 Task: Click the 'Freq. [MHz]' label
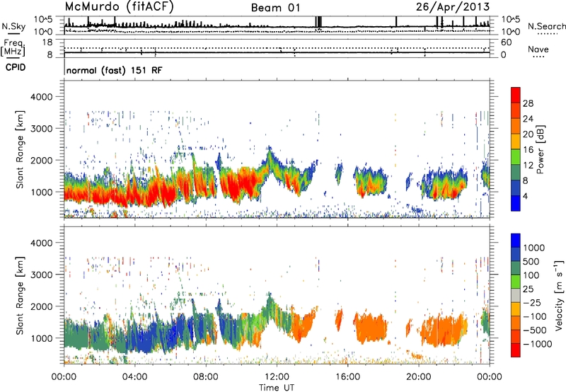click(13, 47)
